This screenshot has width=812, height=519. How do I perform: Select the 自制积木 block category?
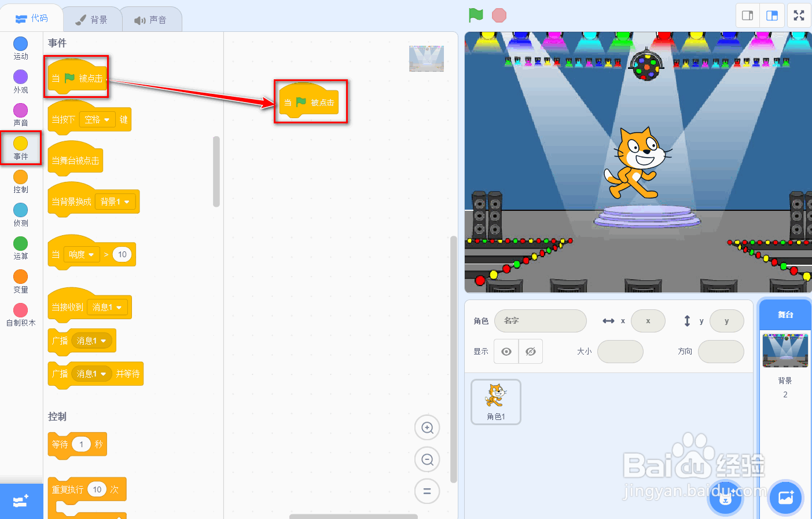[21, 315]
